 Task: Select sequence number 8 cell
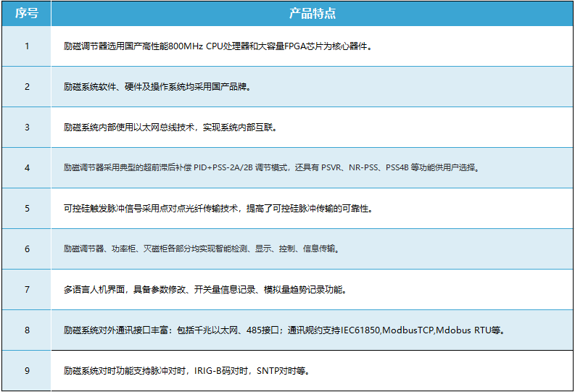[27, 330]
